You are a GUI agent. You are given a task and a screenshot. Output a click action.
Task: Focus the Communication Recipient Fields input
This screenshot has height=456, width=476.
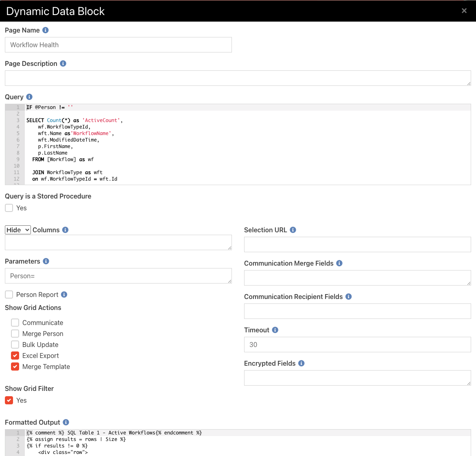point(358,311)
